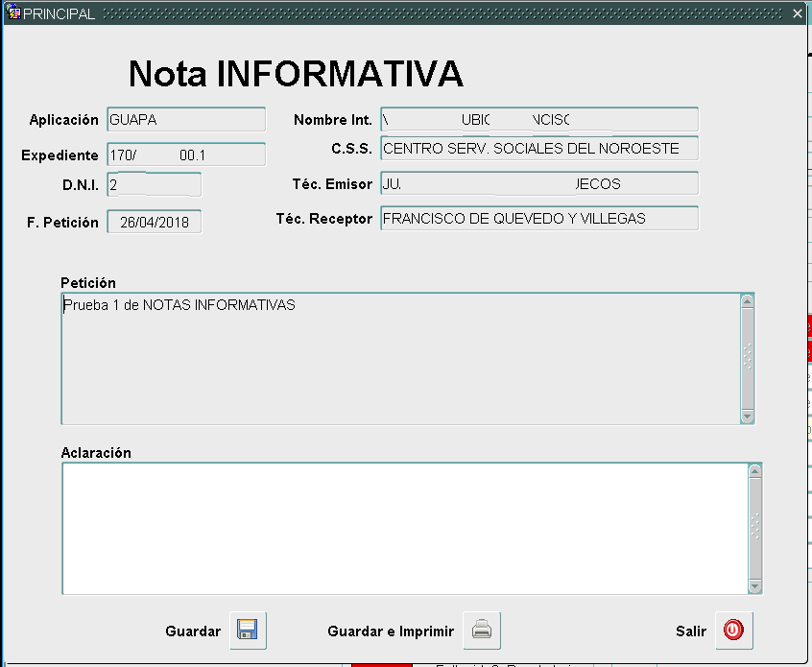The image size is (812, 667).
Task: Select the Aplicación field showing GUAPA
Action: point(185,119)
